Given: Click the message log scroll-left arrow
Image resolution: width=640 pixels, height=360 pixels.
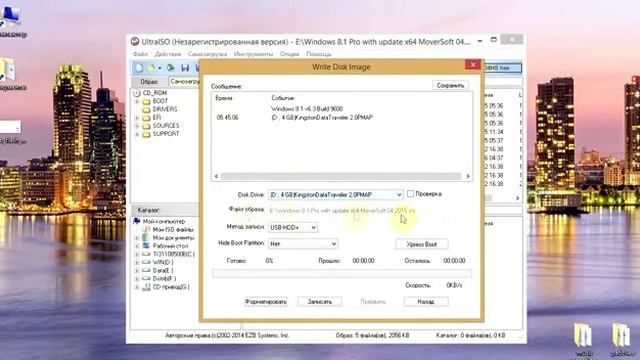Looking at the screenshot, I should (216, 176).
